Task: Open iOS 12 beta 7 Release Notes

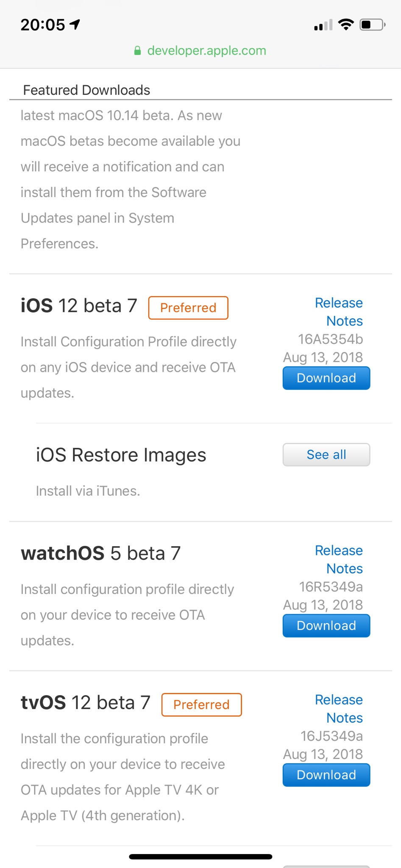Action: coord(339,312)
